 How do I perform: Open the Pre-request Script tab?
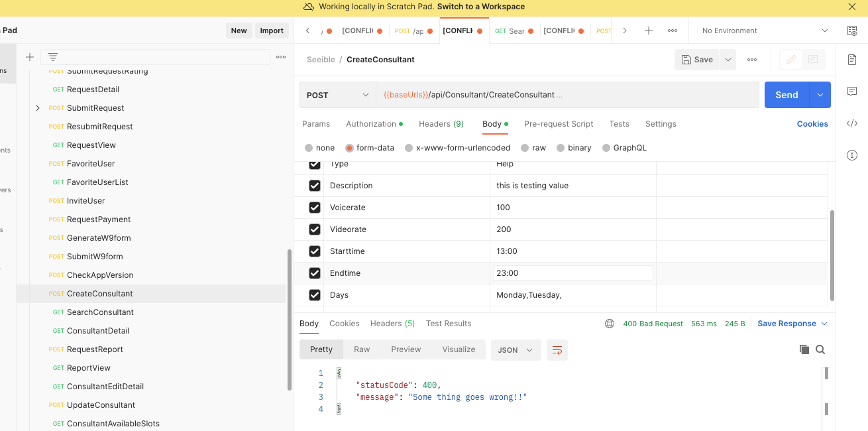point(559,124)
